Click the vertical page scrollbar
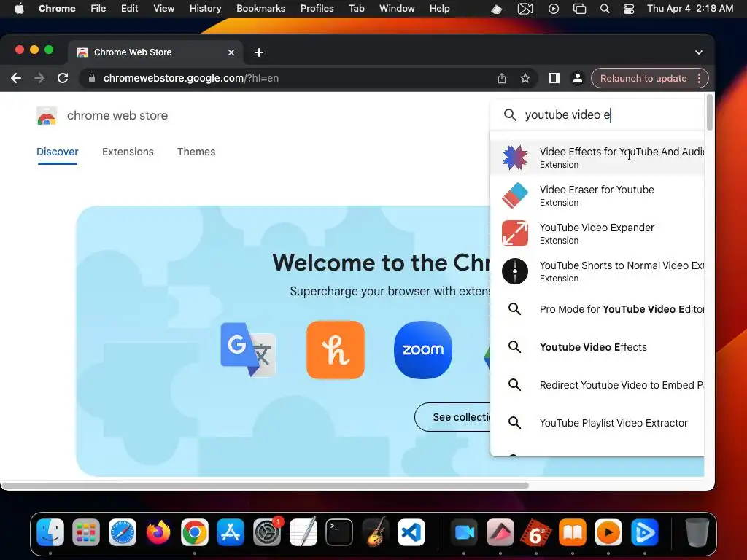Image resolution: width=747 pixels, height=560 pixels. tap(709, 112)
